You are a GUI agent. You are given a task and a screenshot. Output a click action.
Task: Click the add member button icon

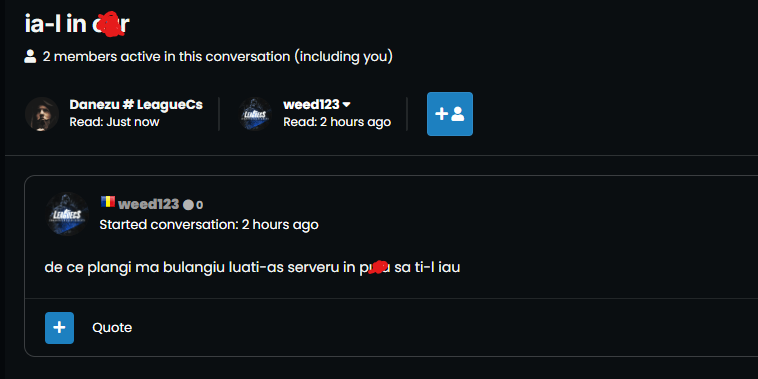click(450, 114)
